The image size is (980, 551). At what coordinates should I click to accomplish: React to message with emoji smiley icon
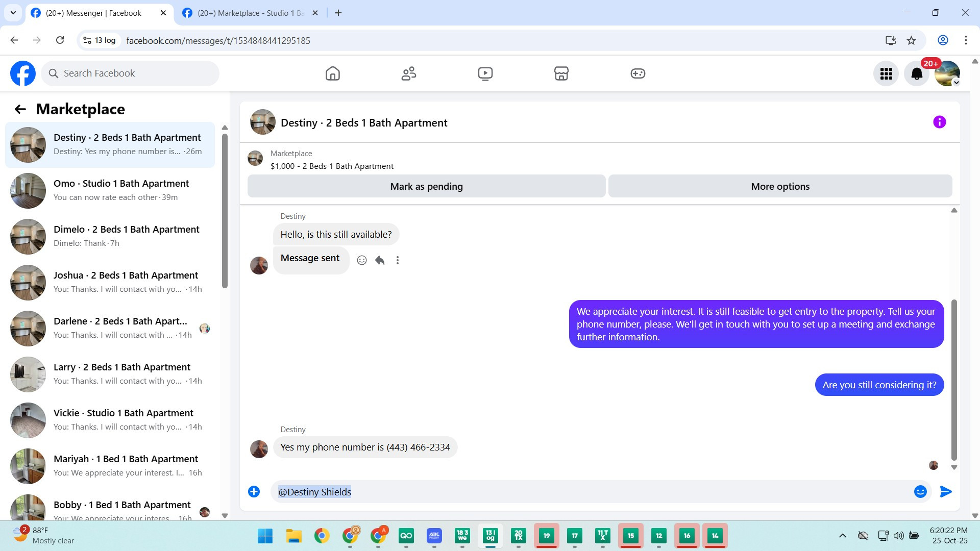tap(362, 260)
